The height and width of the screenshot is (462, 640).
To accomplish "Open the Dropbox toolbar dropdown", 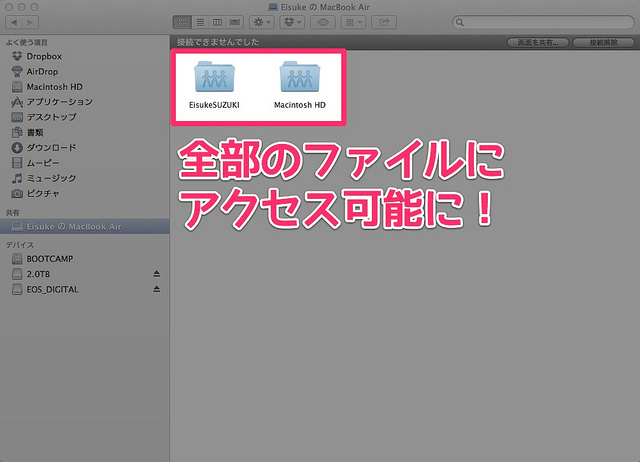I will pyautogui.click(x=292, y=22).
